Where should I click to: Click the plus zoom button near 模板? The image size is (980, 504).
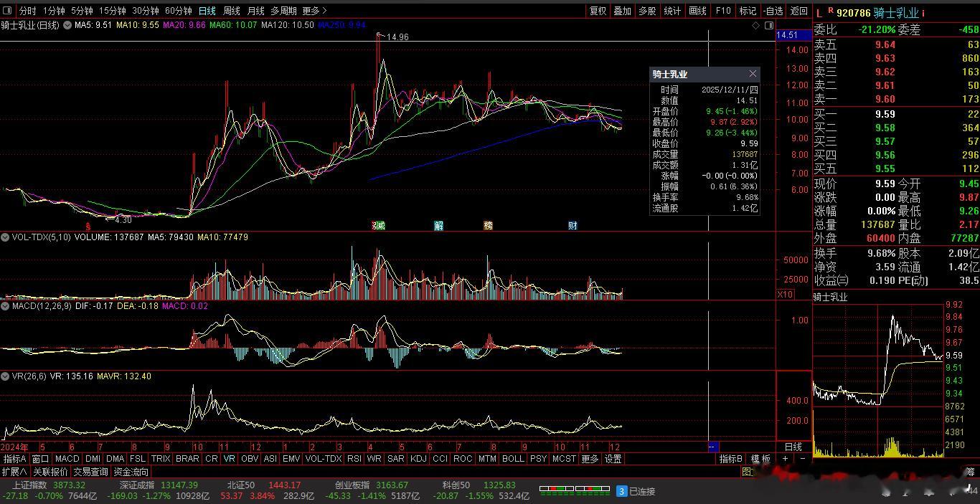pyautogui.click(x=786, y=459)
